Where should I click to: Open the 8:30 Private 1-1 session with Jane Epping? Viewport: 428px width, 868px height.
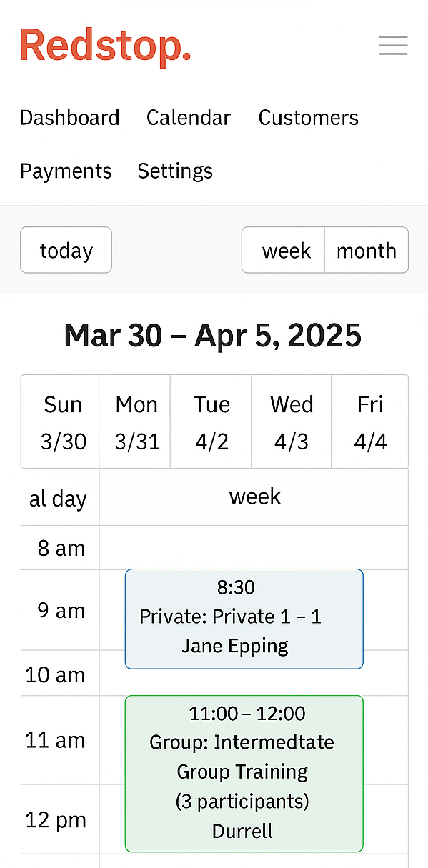[x=244, y=617]
